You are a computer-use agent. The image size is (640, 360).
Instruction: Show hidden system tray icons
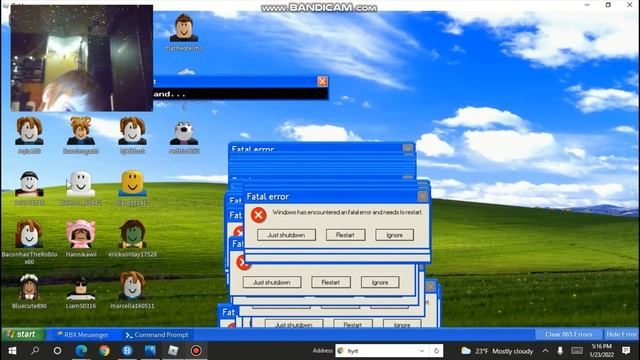coord(545,351)
